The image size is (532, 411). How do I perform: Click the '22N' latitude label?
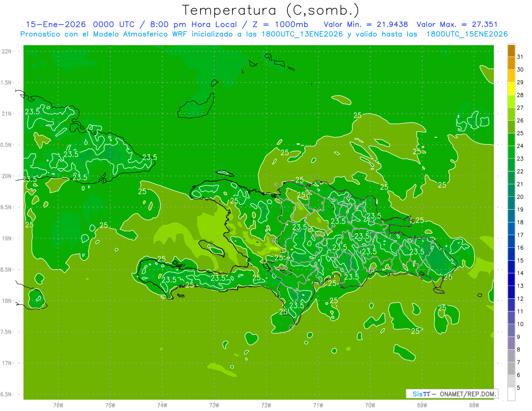[x=7, y=51]
